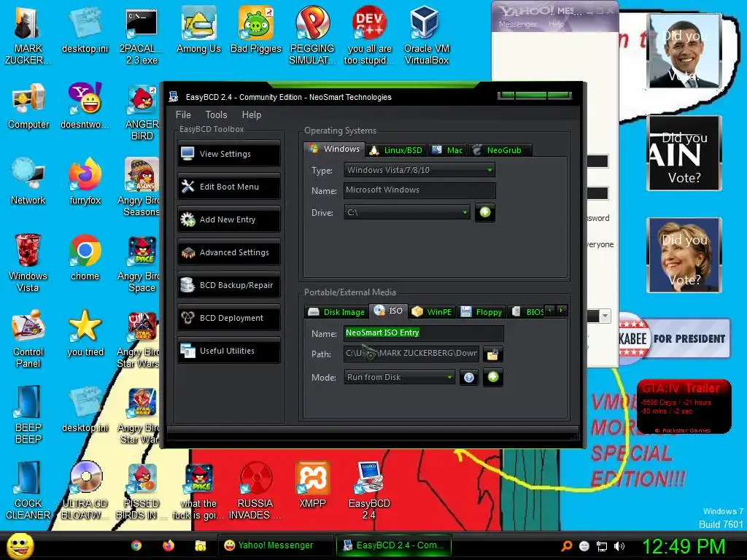747x560 pixels.
Task: Select the Bad Piggies desktop icon
Action: tap(256, 31)
